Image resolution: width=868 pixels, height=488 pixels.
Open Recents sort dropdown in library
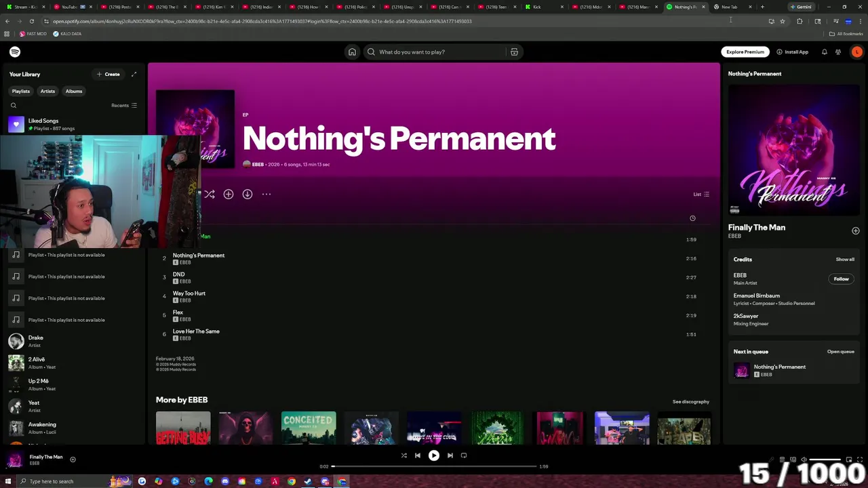(x=124, y=105)
